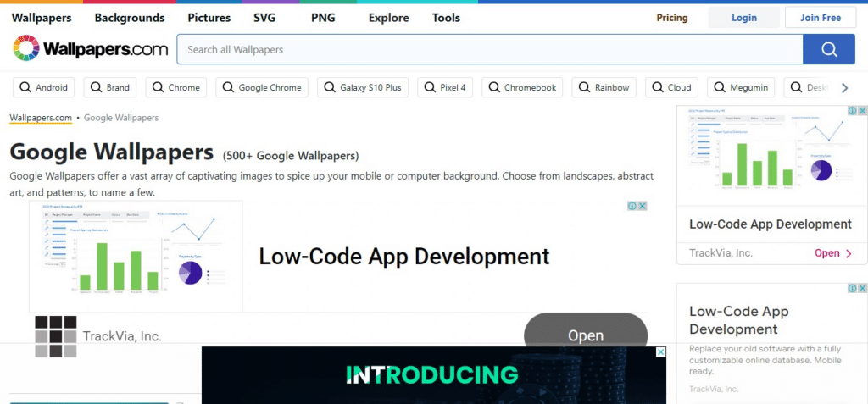Click the Android tag search chip
Image resolution: width=868 pixels, height=404 pixels.
pyautogui.click(x=44, y=87)
